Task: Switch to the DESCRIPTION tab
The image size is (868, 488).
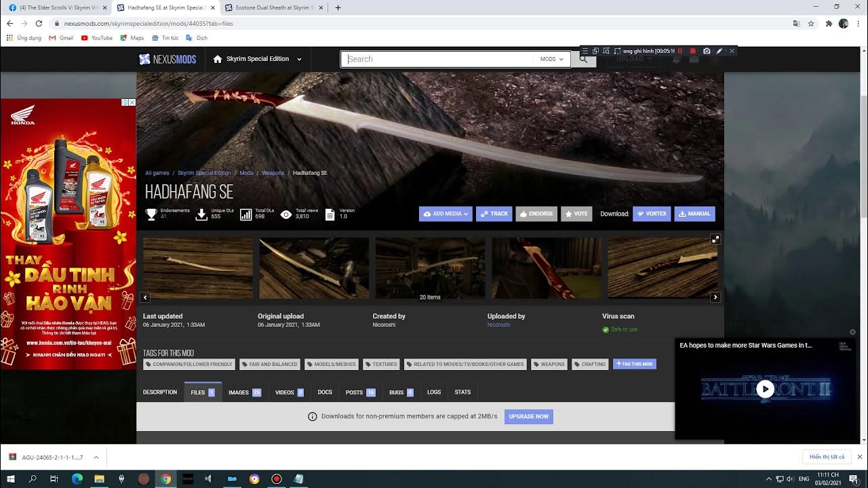Action: tap(160, 392)
